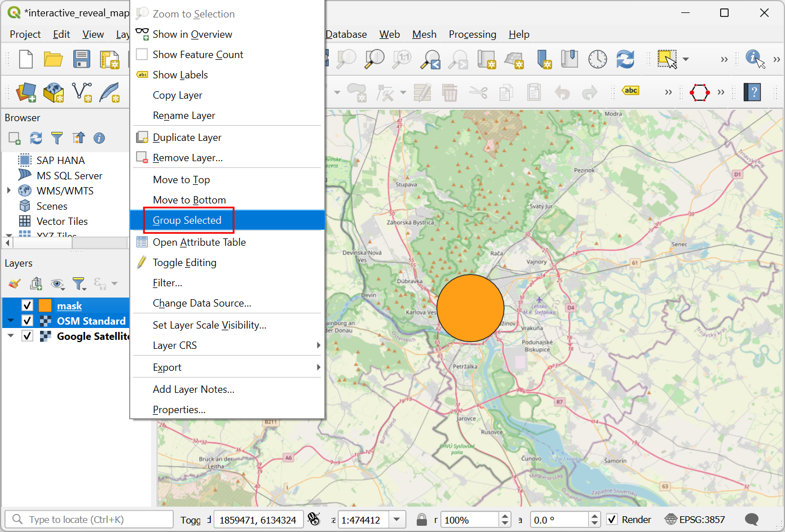Image resolution: width=785 pixels, height=532 pixels.
Task: Select the Identify Features tool
Action: [x=754, y=59]
